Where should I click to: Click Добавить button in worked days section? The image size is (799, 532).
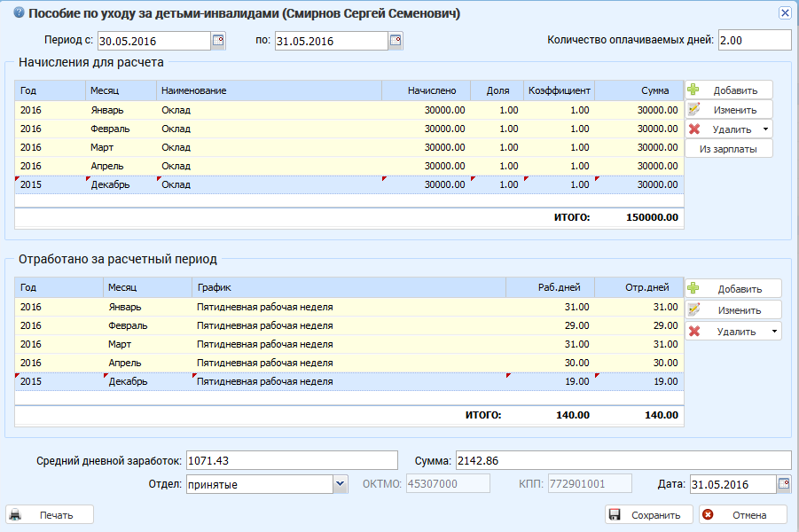(732, 288)
